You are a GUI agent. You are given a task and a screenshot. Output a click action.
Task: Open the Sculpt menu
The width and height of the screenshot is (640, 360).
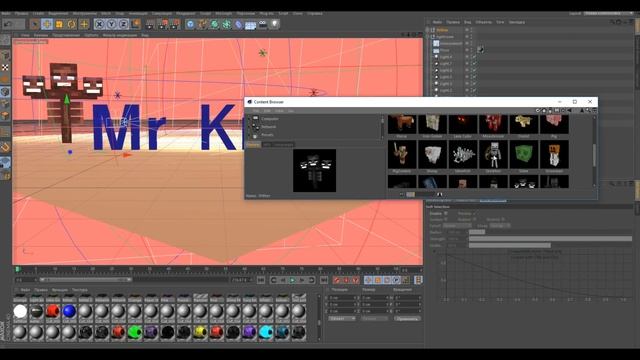206,13
